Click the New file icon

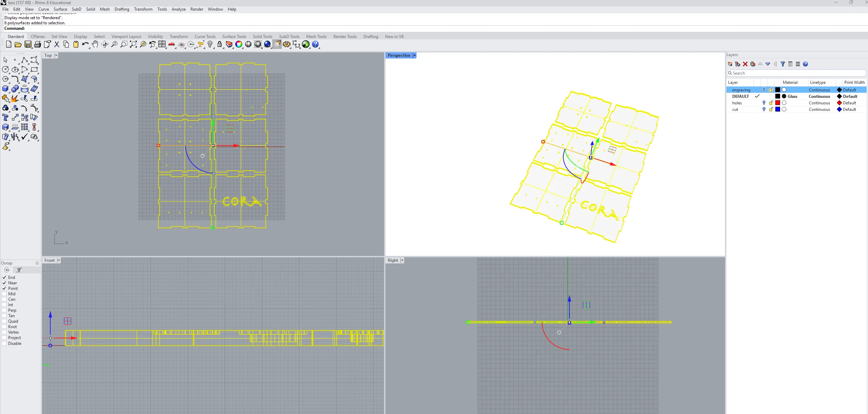9,44
